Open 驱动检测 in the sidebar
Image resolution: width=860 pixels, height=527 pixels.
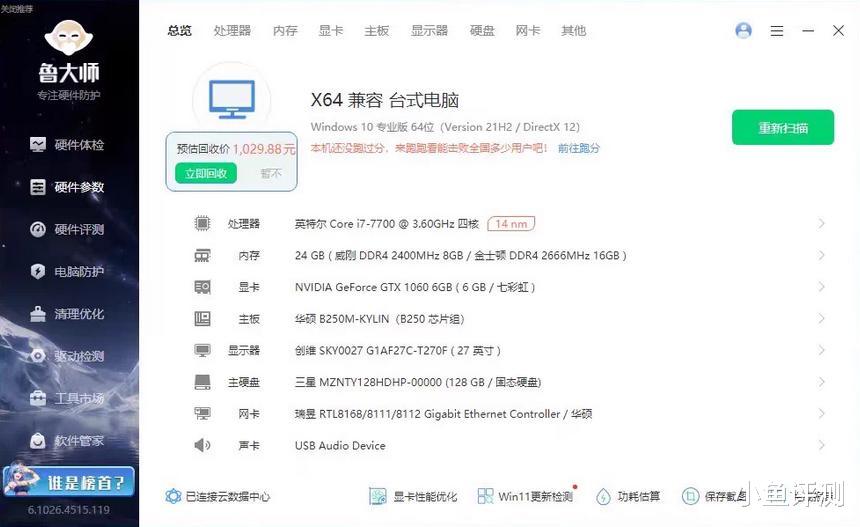point(67,356)
